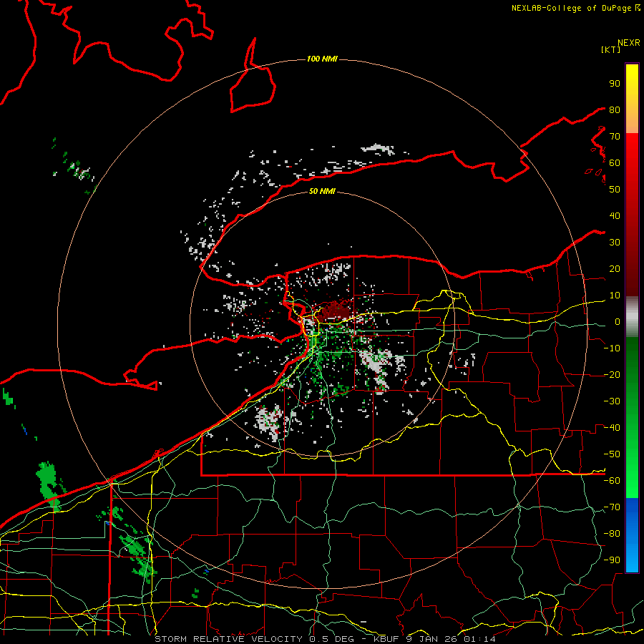The width and height of the screenshot is (644, 644).
Task: Click the "-10" value on the velocity scale
Action: tap(612, 348)
